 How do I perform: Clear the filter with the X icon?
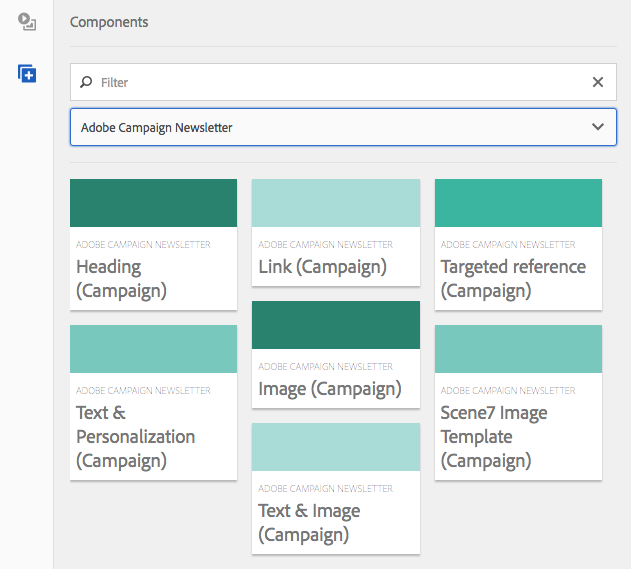[598, 82]
